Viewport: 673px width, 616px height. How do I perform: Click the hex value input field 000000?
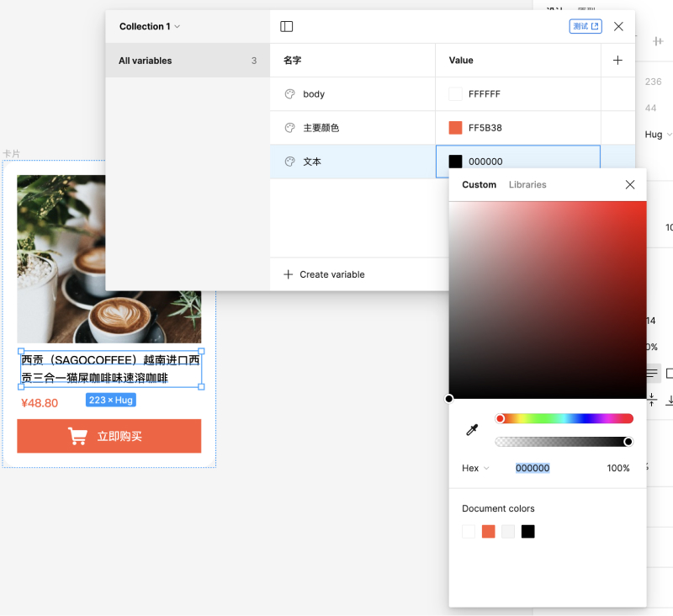click(x=533, y=469)
